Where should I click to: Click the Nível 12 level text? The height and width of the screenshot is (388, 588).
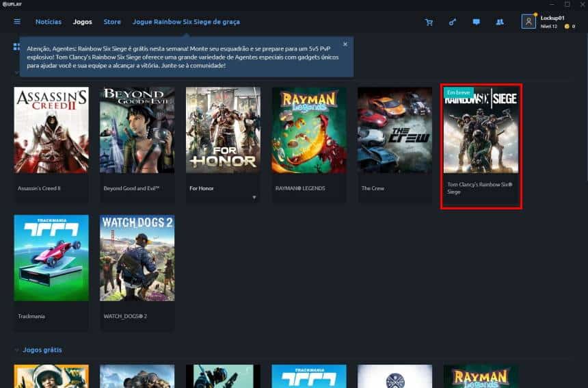548,26
